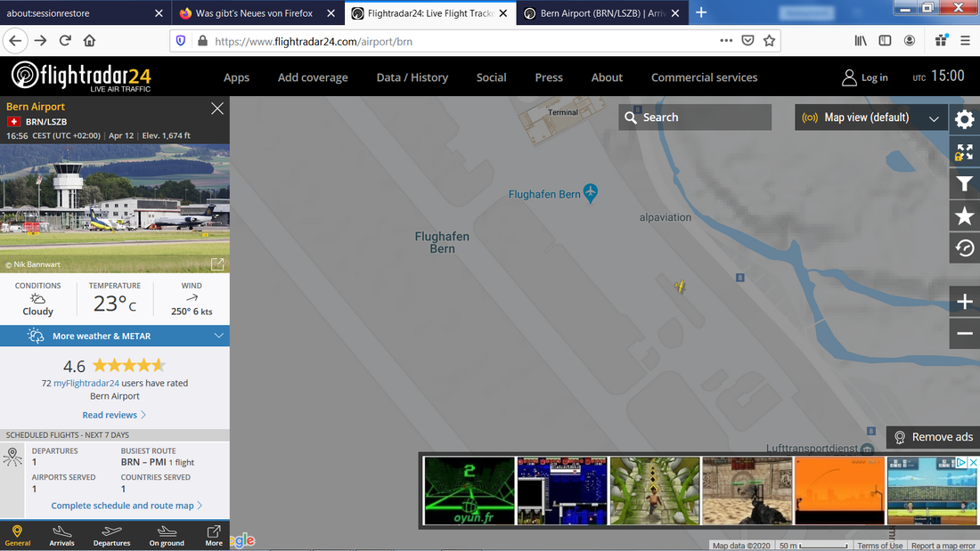Screen dimensions: 980x551
Task: Open the Press menu item
Action: pos(549,77)
